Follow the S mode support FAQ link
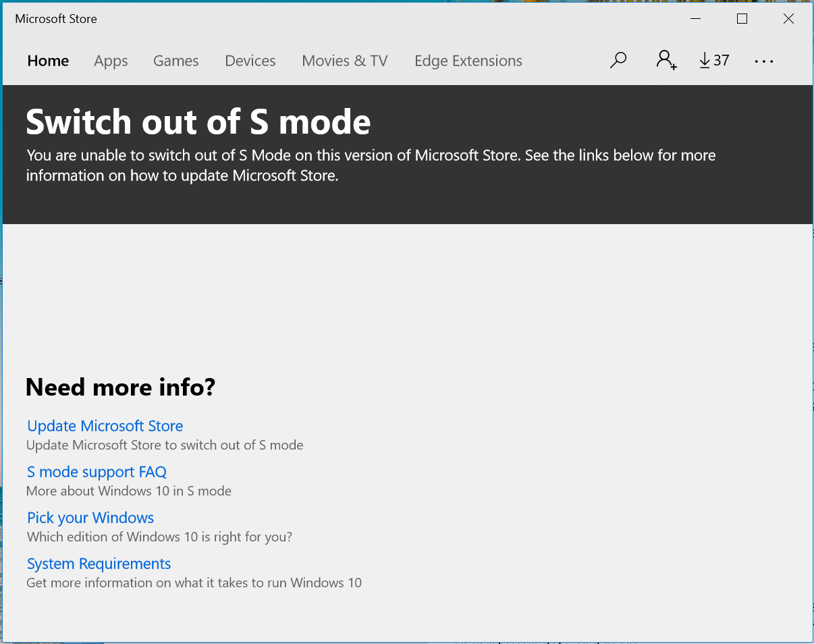Image resolution: width=814 pixels, height=644 pixels. coord(97,472)
